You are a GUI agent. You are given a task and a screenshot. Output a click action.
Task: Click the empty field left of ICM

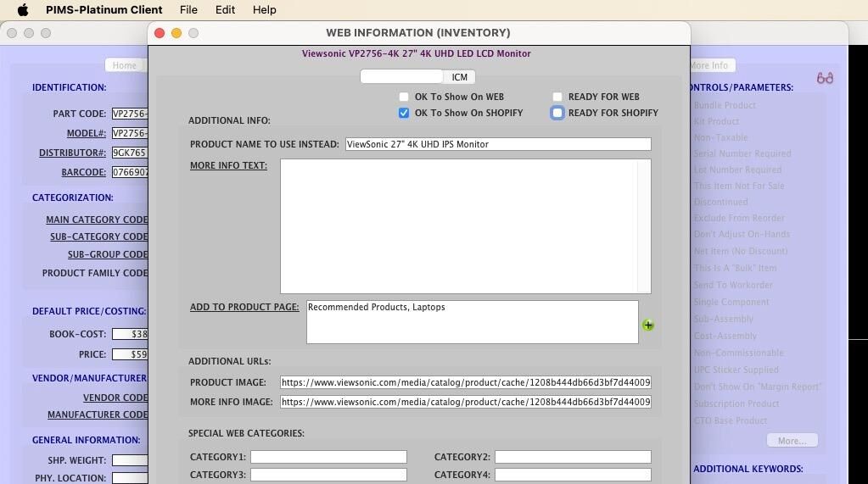click(401, 77)
